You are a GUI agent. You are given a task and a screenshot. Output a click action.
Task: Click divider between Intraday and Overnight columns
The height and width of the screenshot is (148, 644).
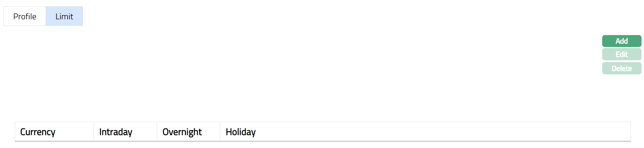[157, 132]
